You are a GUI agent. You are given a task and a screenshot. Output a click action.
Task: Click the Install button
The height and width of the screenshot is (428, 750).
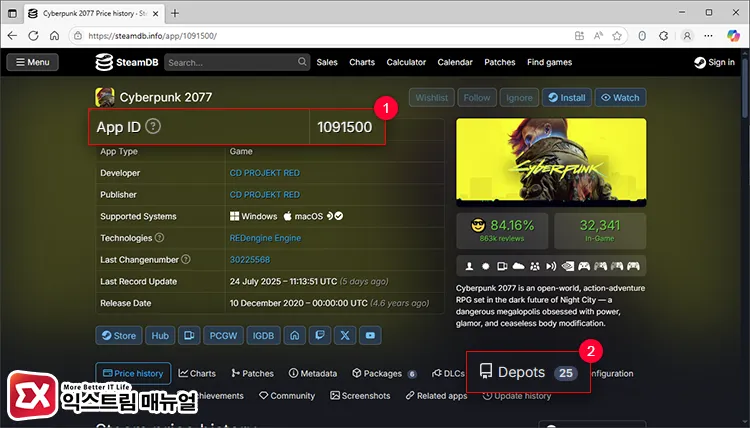point(567,98)
